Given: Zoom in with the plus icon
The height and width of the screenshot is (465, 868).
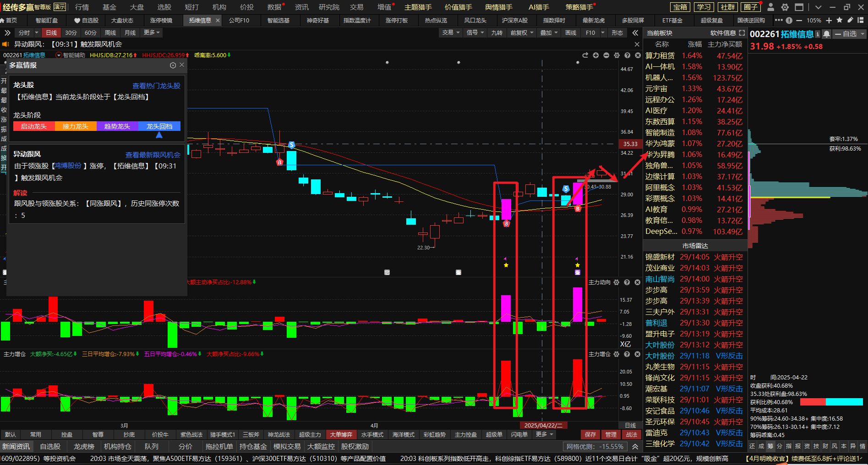Looking at the screenshot, I should (x=829, y=21).
